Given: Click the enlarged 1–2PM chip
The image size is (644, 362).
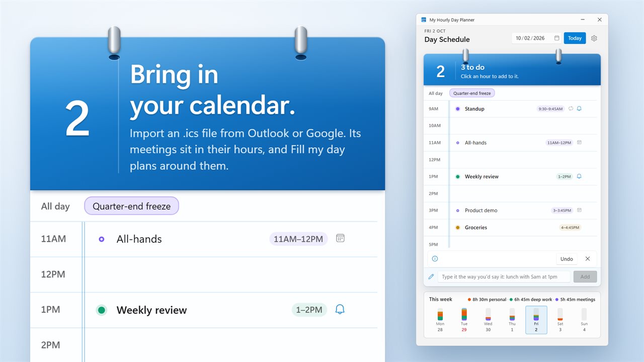Looking at the screenshot, I should [x=309, y=310].
